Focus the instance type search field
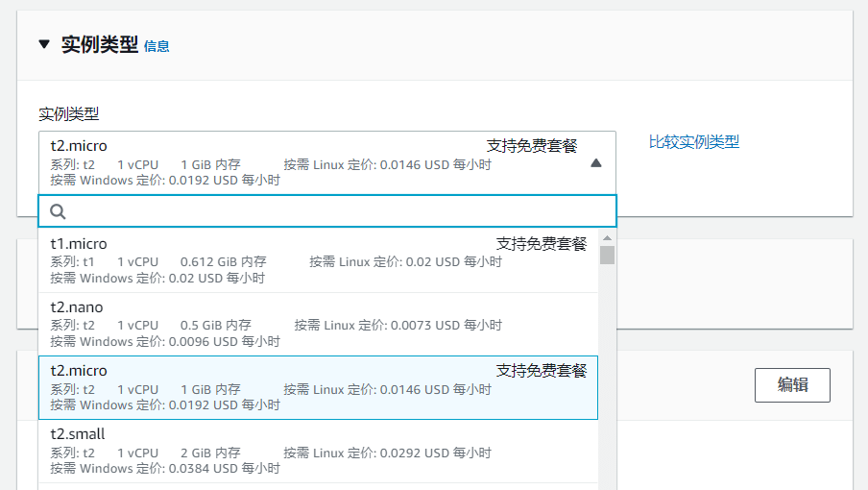This screenshot has width=868, height=490. [x=336, y=211]
